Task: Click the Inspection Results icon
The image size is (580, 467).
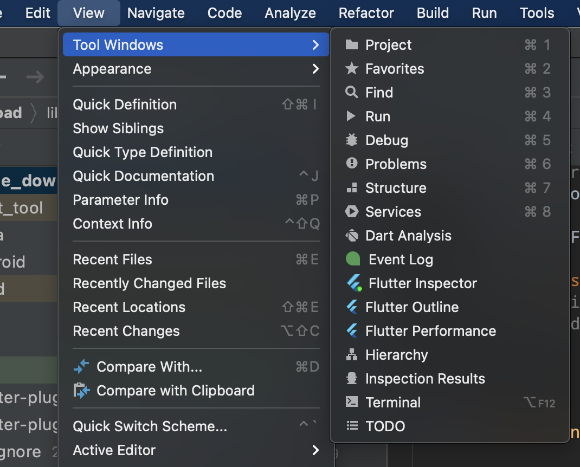Action: 351,378
